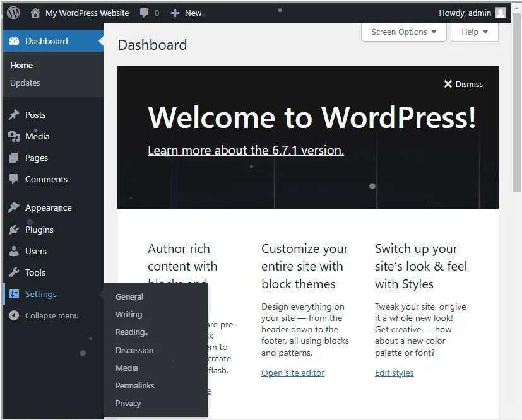Open Learn more about the 6.7.1 version
This screenshot has width=522, height=420.
point(246,150)
